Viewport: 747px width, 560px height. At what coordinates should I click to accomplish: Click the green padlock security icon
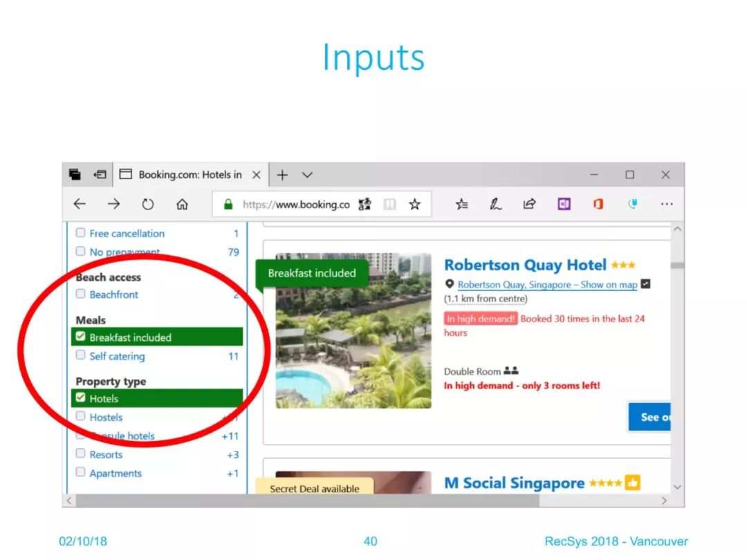click(x=228, y=204)
